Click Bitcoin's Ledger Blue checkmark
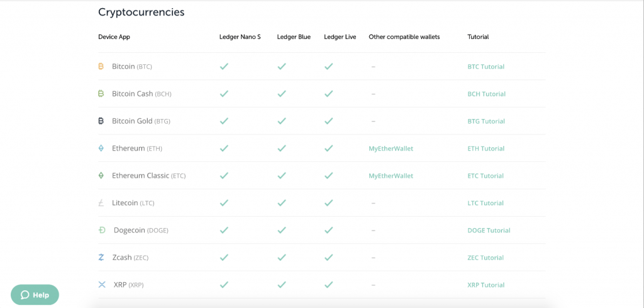Screen dimensions: 644x308 tap(281, 66)
